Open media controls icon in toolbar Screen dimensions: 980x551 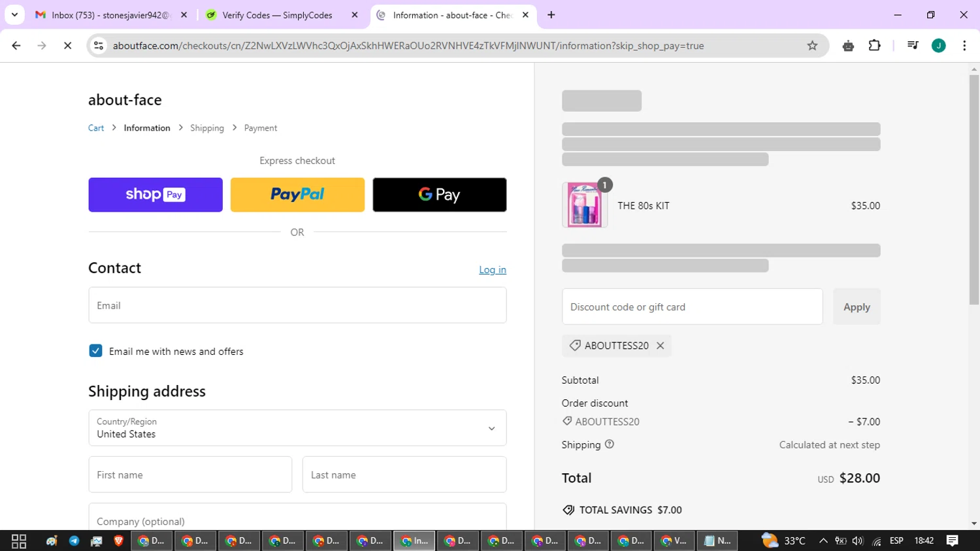coord(913,46)
